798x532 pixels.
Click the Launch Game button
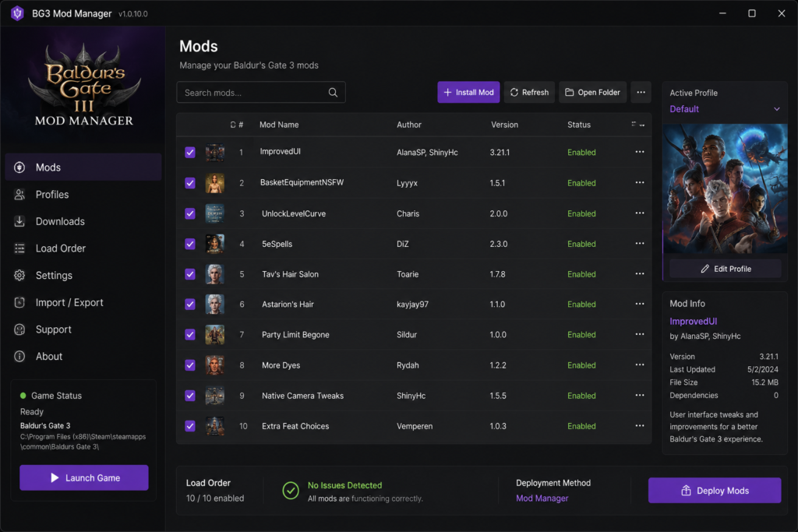(x=84, y=477)
